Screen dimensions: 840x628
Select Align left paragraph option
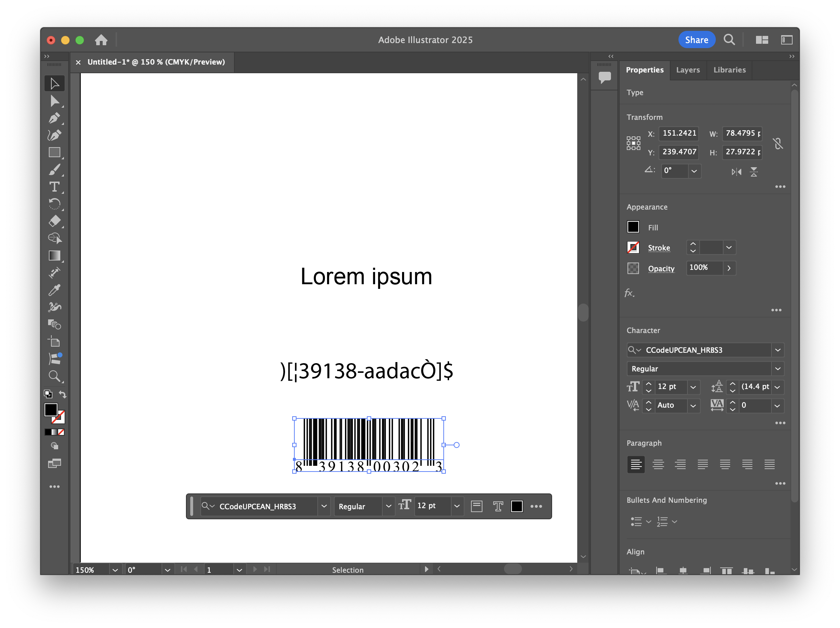(636, 464)
